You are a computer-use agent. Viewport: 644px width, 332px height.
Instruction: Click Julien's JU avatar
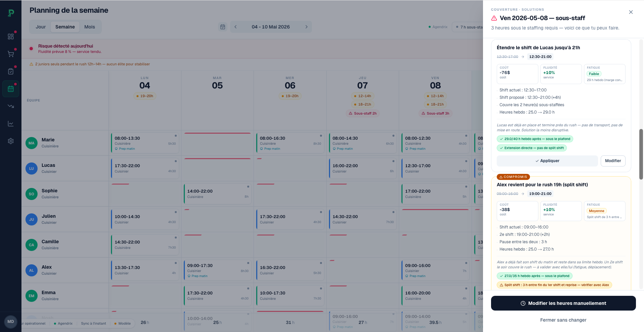pyautogui.click(x=32, y=219)
